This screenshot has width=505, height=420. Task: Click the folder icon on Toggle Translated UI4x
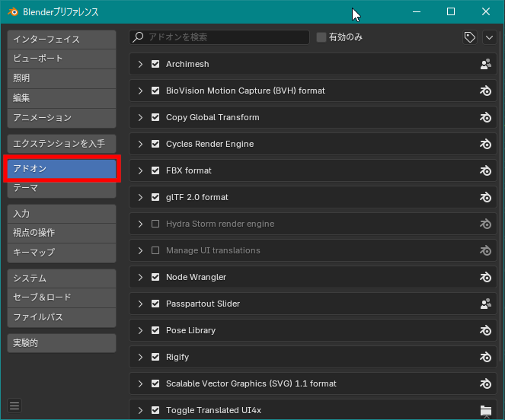(x=485, y=410)
